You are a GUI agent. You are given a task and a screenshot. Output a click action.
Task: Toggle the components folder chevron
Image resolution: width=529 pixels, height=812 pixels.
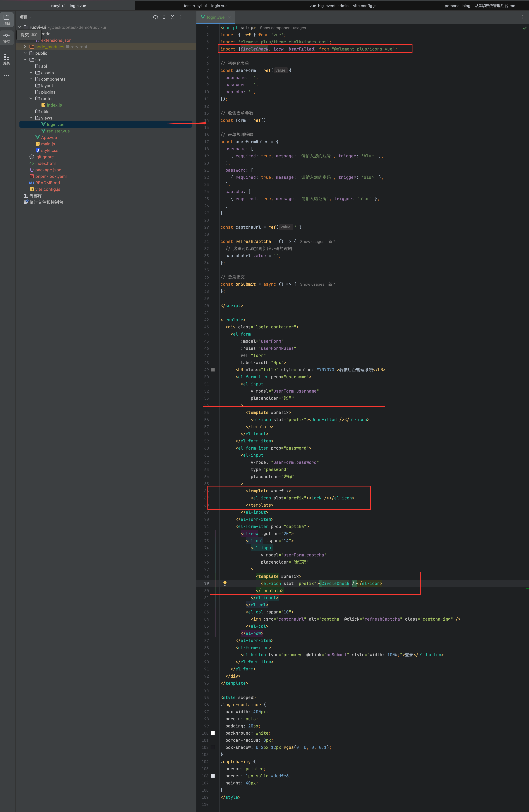pyautogui.click(x=31, y=79)
